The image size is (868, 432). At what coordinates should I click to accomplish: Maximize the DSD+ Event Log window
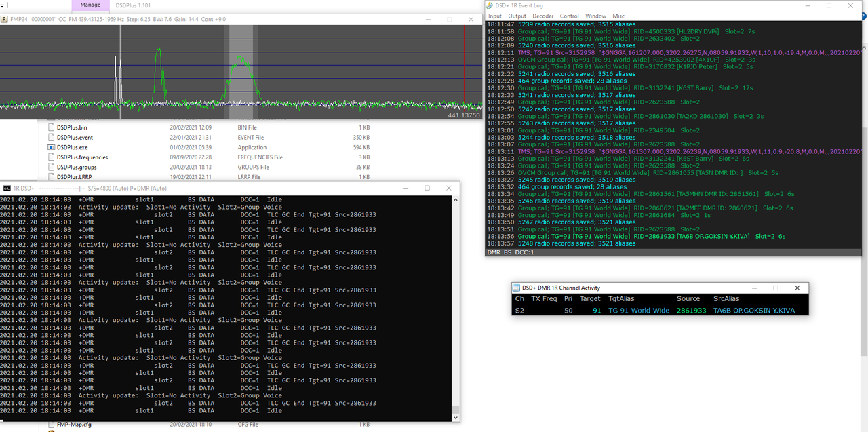pos(829,5)
